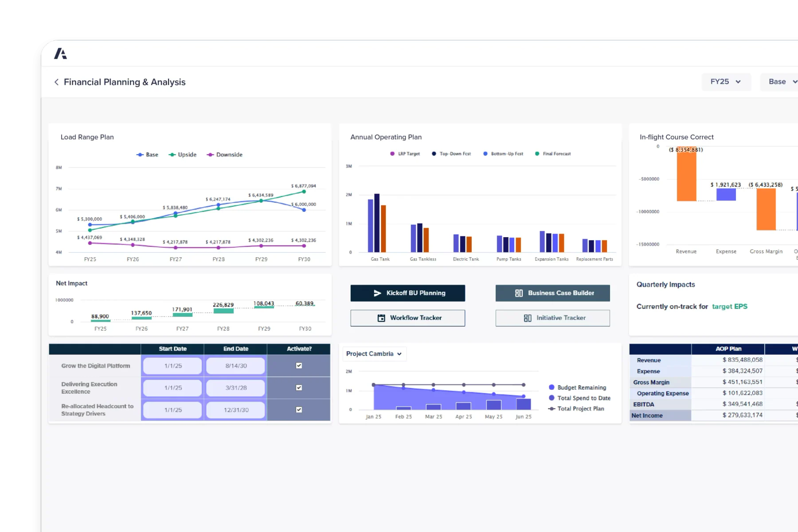Click the $ 279,633,174 Net Income value
Viewport: 798px width, 532px height.
743,415
